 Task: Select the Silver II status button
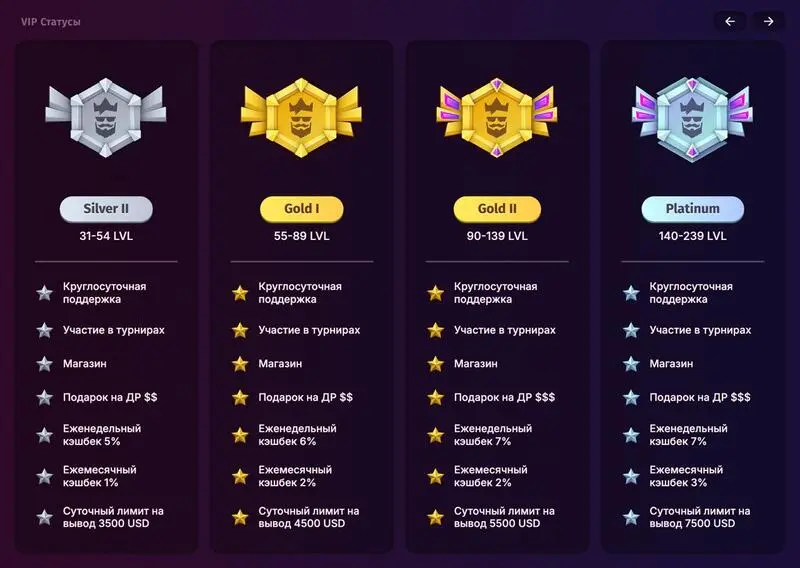106,209
